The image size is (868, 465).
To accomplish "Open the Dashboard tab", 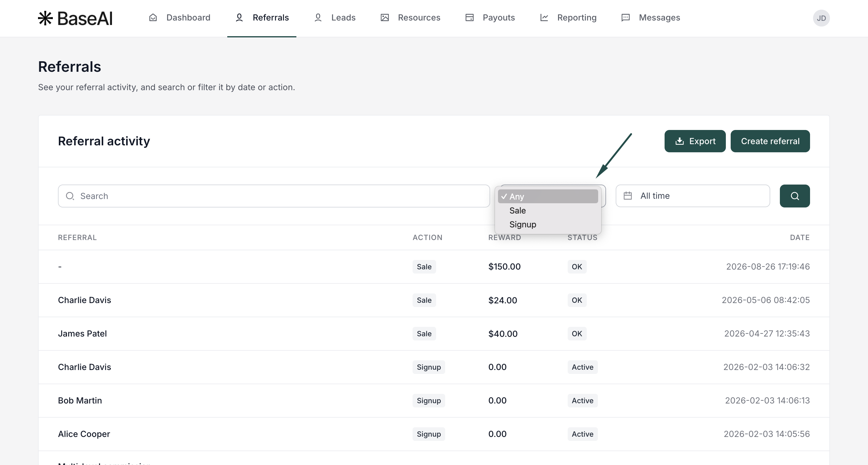I will pos(180,17).
